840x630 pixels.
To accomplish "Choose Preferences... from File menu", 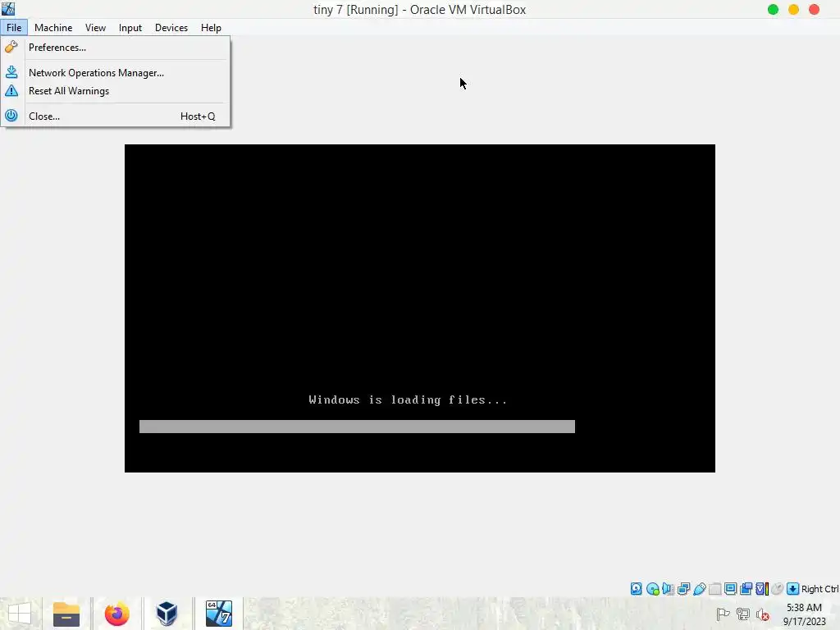I will (x=116, y=47).
